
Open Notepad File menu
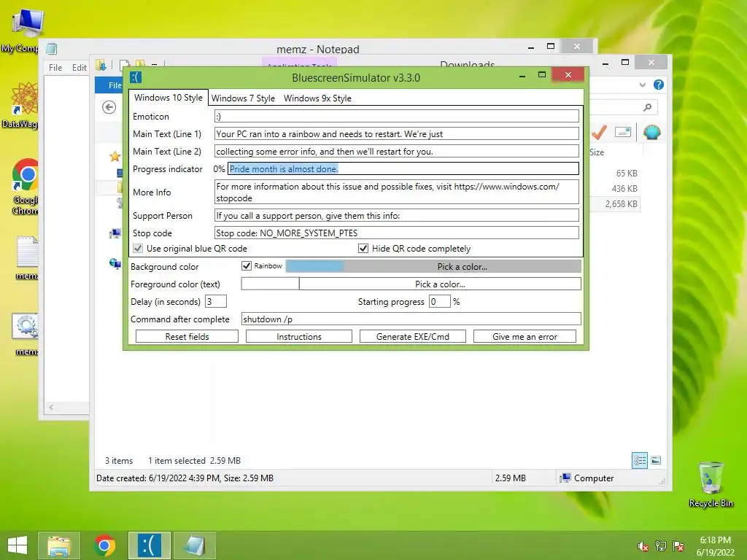pyautogui.click(x=55, y=68)
